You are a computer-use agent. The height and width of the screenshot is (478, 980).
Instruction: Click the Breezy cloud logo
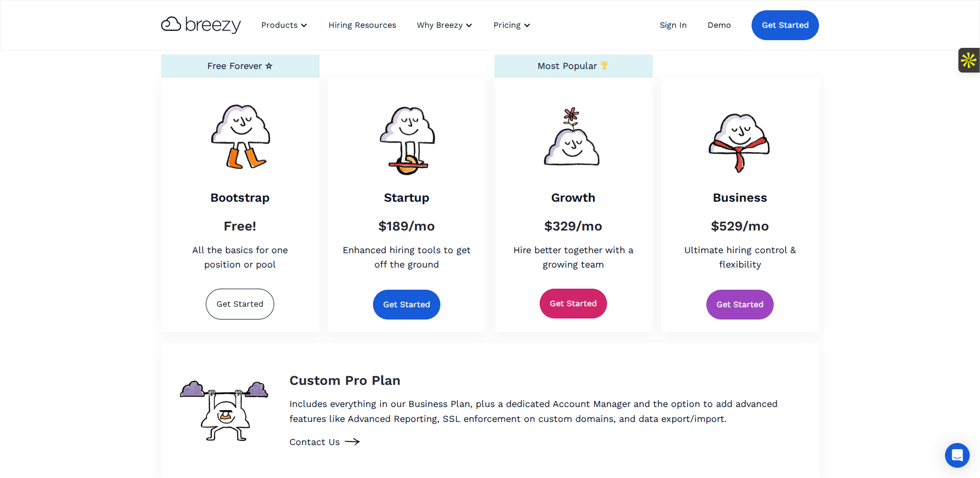[201, 25]
